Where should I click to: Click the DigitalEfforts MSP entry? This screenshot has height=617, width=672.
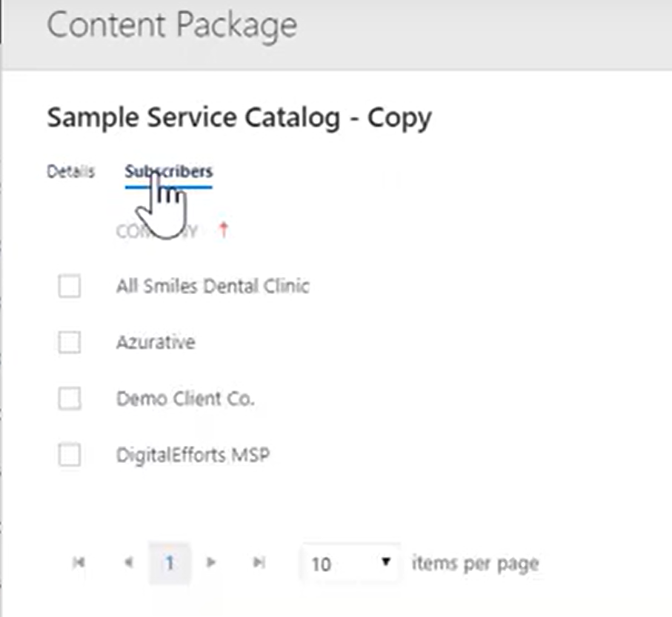point(193,455)
